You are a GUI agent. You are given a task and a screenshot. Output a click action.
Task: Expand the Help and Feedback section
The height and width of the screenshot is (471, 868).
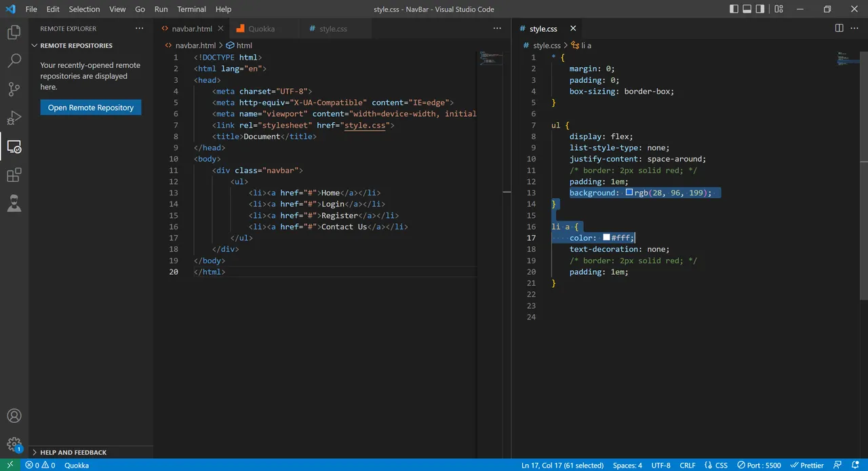pos(92,452)
